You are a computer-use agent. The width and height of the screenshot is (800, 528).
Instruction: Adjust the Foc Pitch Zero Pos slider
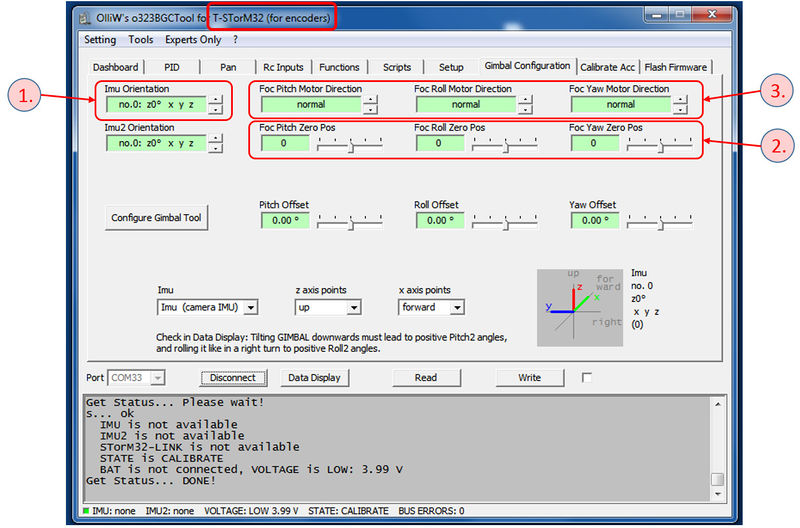click(350, 144)
